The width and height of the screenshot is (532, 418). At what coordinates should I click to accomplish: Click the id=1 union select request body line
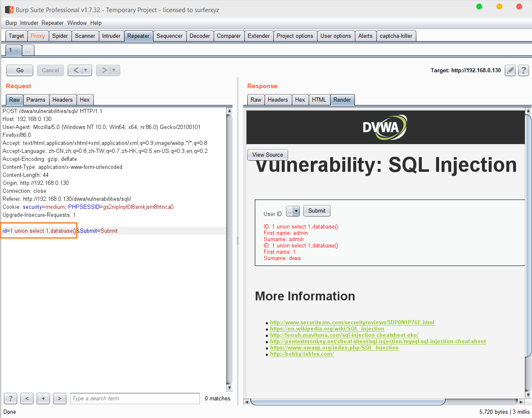pyautogui.click(x=39, y=231)
